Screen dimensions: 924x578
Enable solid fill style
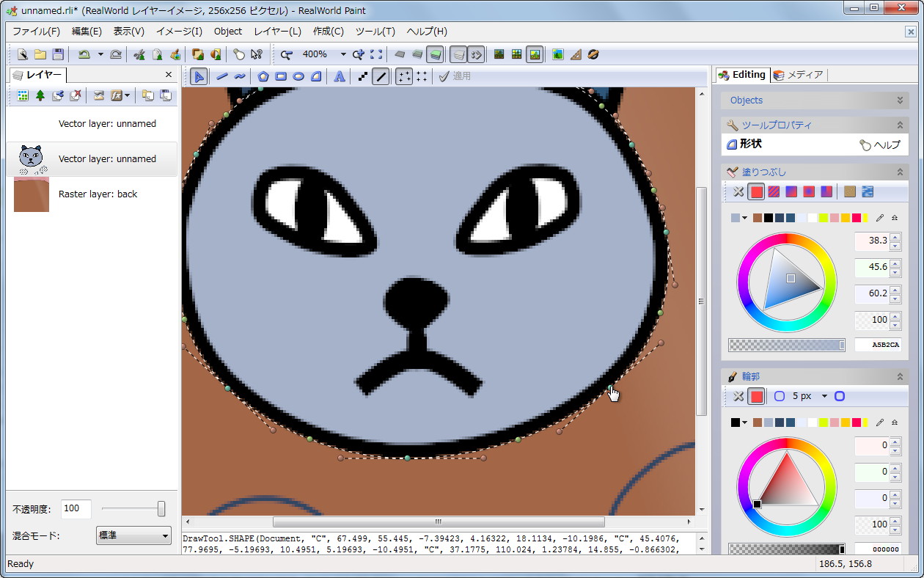pos(756,192)
